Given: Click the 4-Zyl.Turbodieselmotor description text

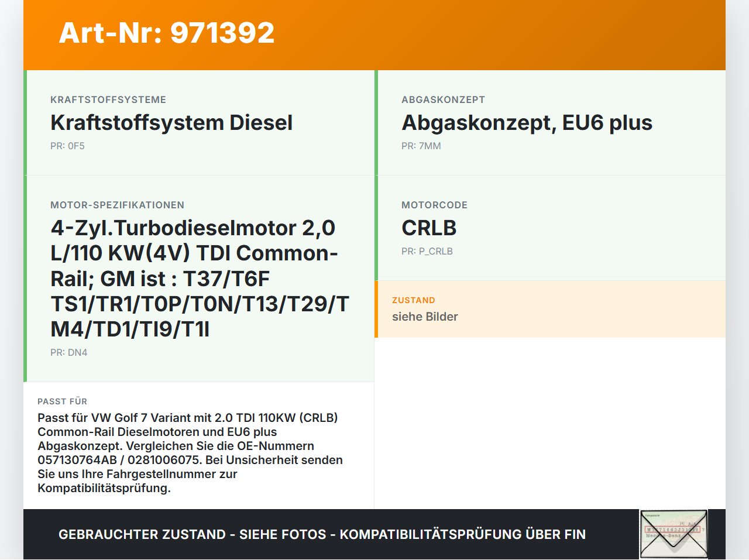Looking at the screenshot, I should click(193, 278).
